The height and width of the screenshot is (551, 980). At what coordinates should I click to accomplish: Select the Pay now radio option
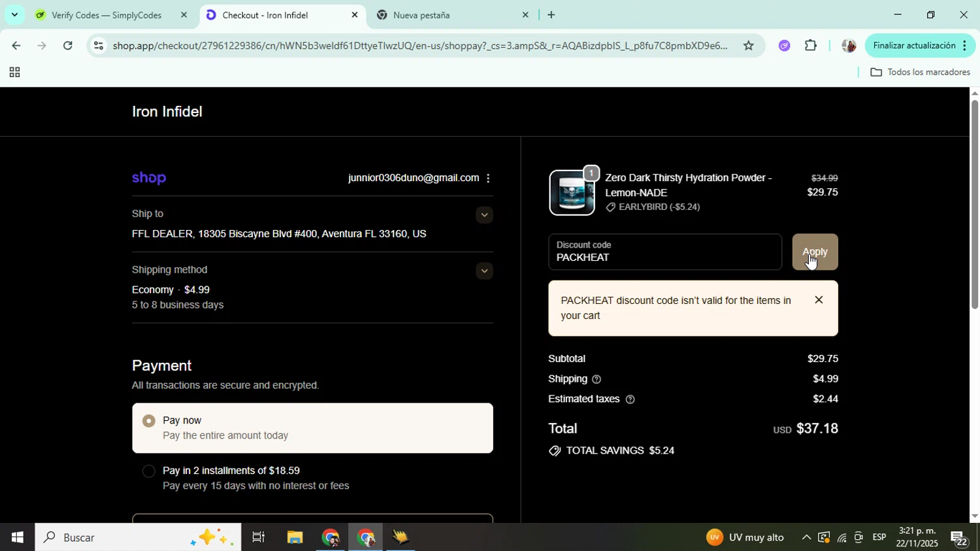(x=149, y=421)
